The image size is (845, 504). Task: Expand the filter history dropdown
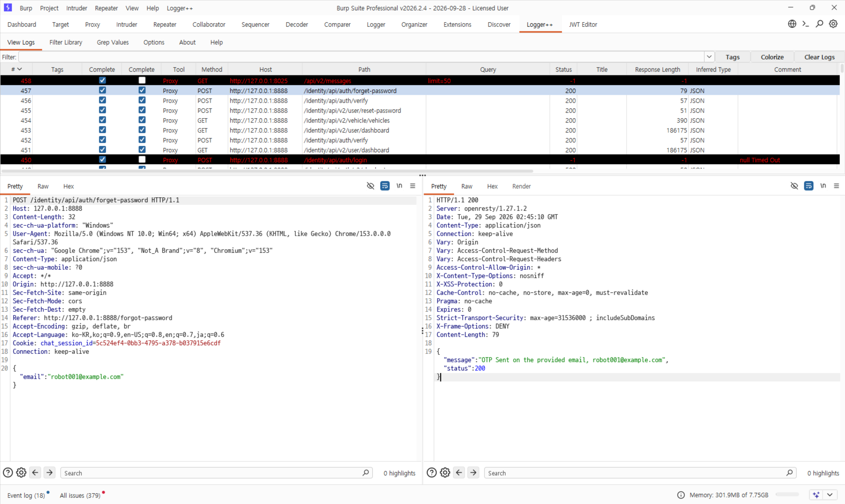click(709, 57)
